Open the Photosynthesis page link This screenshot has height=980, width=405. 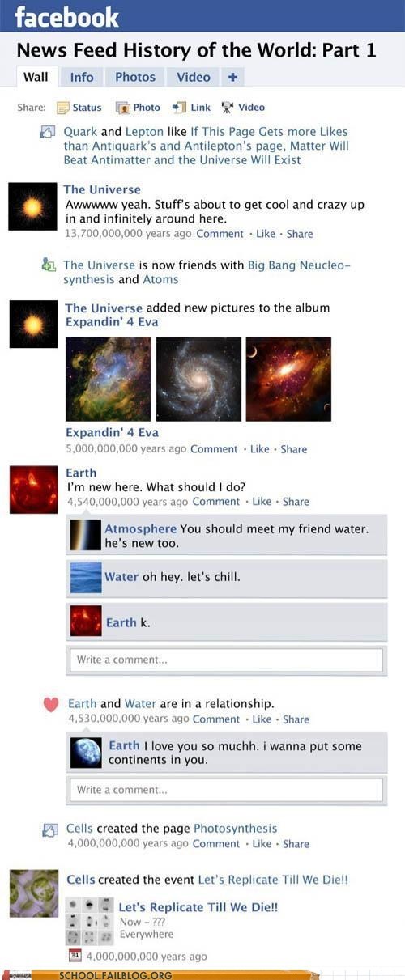(236, 829)
